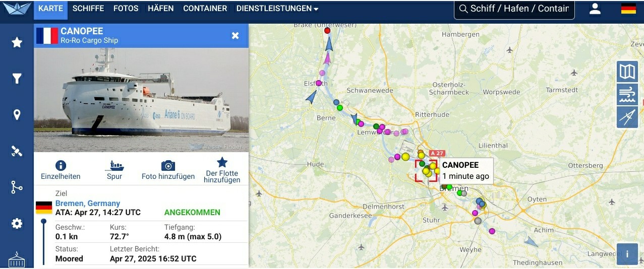Open the German flag language selector
The width and height of the screenshot is (644, 269).
[628, 9]
